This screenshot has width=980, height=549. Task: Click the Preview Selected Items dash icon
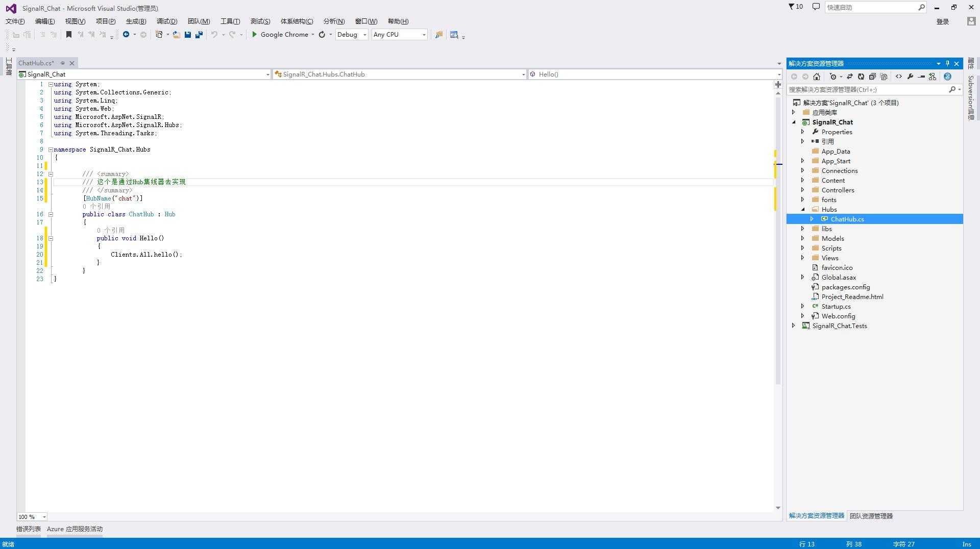pos(921,77)
